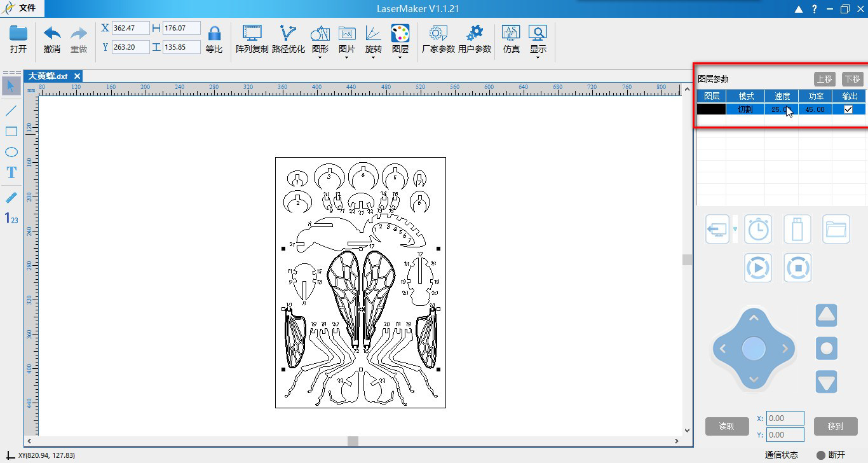Expand the arrow beside the device icon
Image resolution: width=868 pixels, height=463 pixels.
[735, 230]
